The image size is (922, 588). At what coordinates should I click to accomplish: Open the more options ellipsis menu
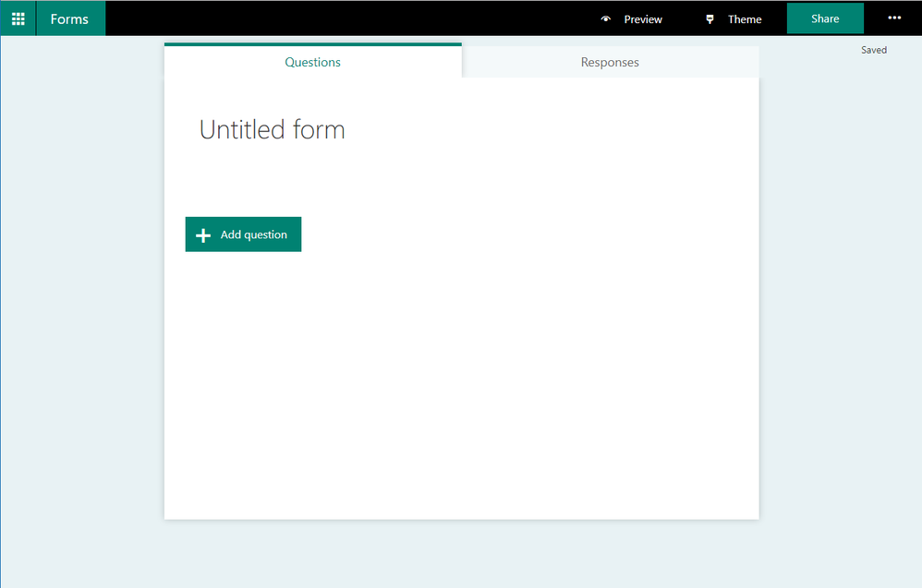894,18
